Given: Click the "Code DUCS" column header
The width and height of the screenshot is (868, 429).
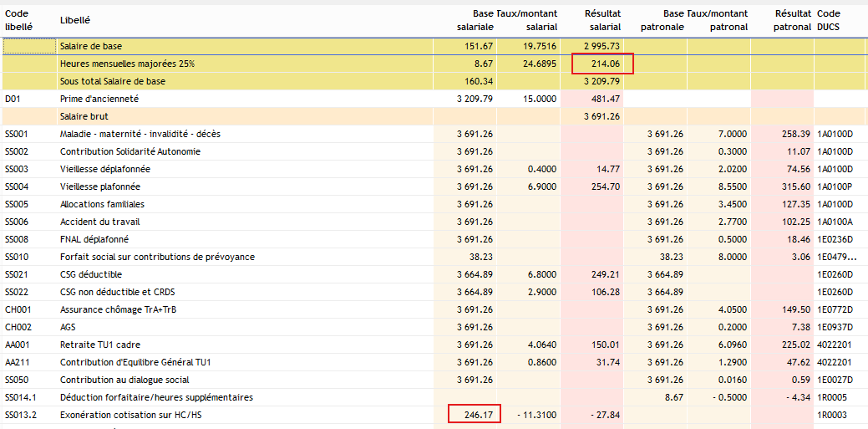Looking at the screenshot, I should (829, 20).
